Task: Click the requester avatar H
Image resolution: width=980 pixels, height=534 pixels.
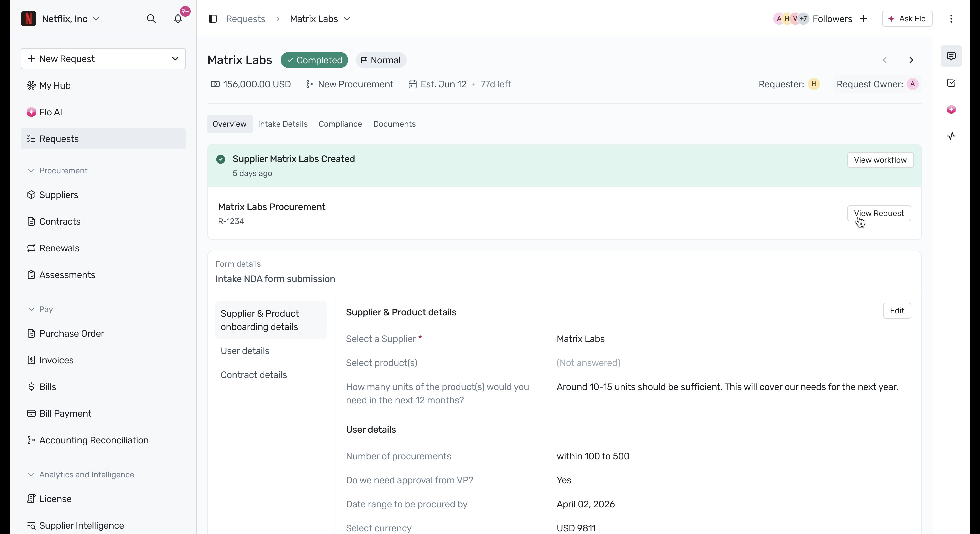Action: pyautogui.click(x=813, y=84)
